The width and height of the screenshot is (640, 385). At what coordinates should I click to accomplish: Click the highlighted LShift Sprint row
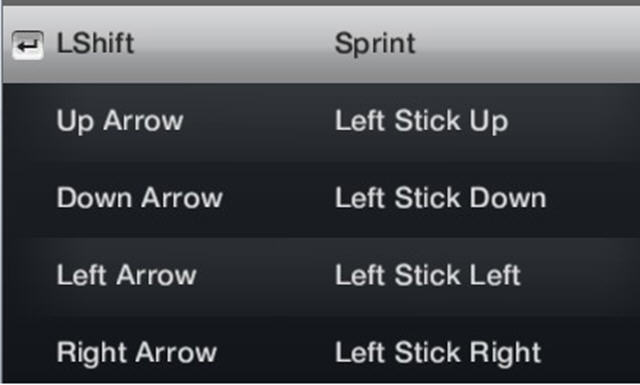321,44
